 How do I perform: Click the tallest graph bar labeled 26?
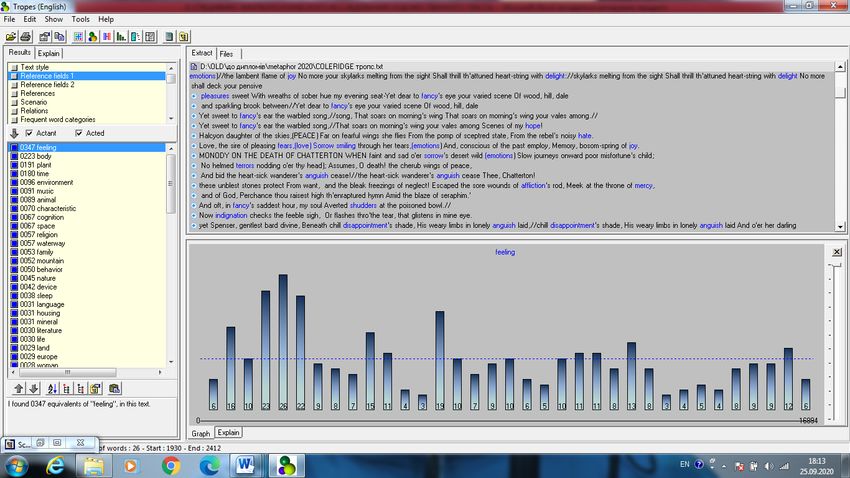283,342
